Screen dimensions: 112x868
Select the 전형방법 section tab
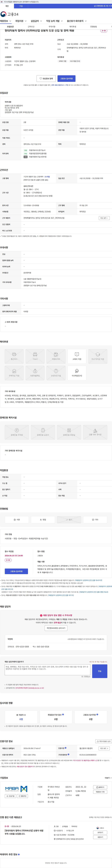93,27
